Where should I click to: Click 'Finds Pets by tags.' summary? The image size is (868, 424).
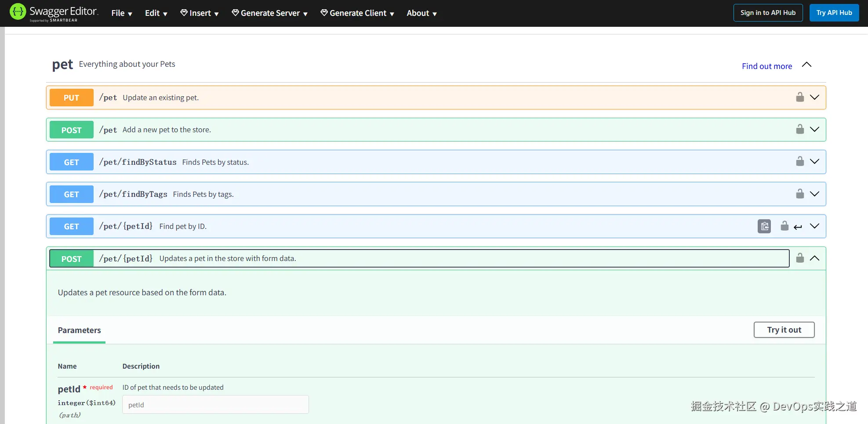(x=203, y=194)
